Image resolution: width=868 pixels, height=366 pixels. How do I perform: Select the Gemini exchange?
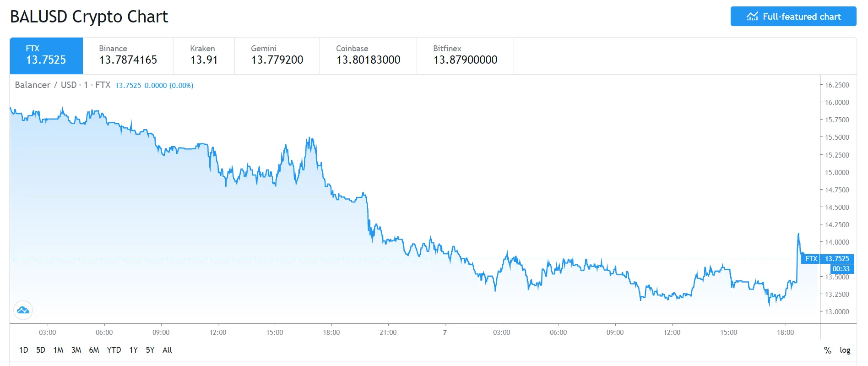[277, 55]
